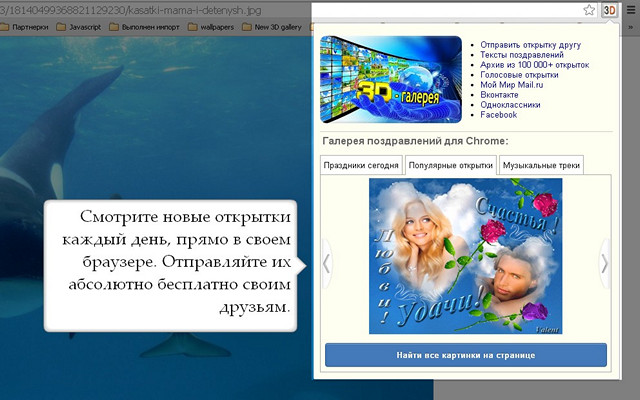The width and height of the screenshot is (640, 400).
Task: Click the Facebook link
Action: click(x=499, y=115)
